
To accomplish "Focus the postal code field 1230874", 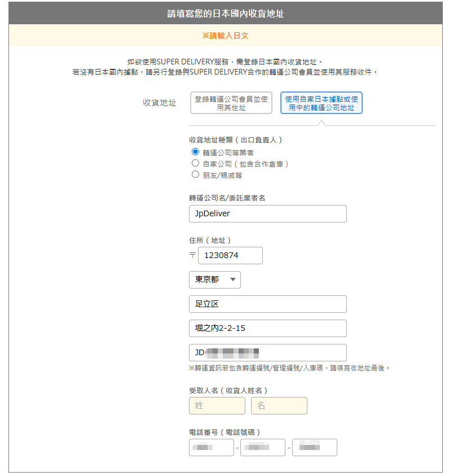I will pos(230,255).
